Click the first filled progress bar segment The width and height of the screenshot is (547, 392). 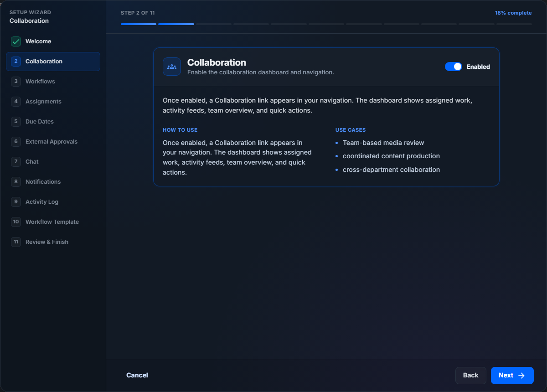139,24
